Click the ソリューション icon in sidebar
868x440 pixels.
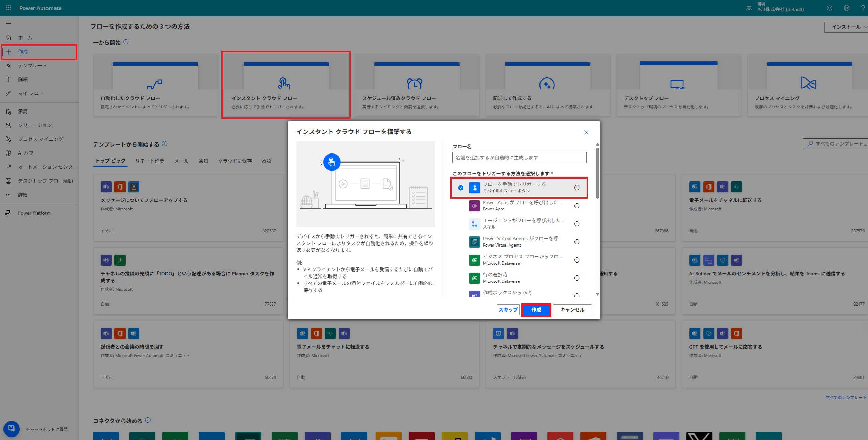pyautogui.click(x=8, y=125)
